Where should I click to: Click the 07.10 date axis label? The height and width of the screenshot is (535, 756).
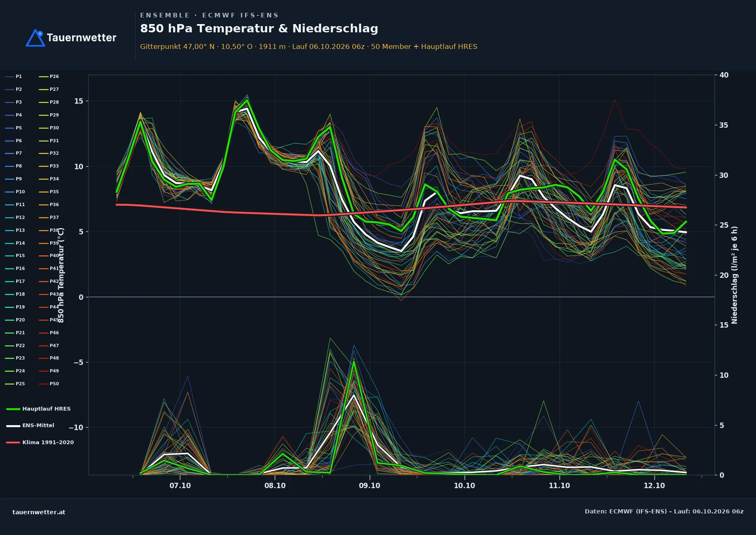[180, 486]
